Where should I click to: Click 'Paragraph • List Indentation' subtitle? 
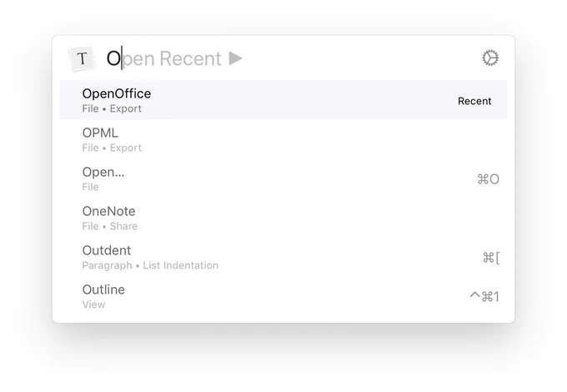150,265
